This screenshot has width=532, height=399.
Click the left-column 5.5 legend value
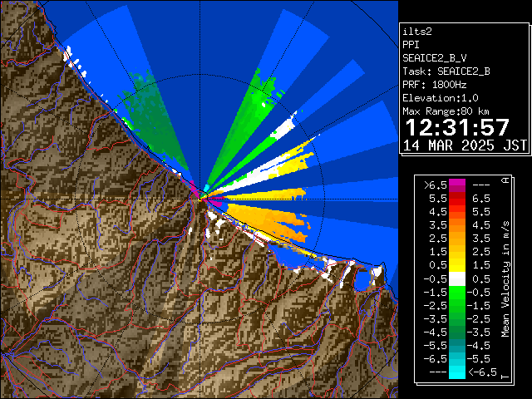point(438,199)
